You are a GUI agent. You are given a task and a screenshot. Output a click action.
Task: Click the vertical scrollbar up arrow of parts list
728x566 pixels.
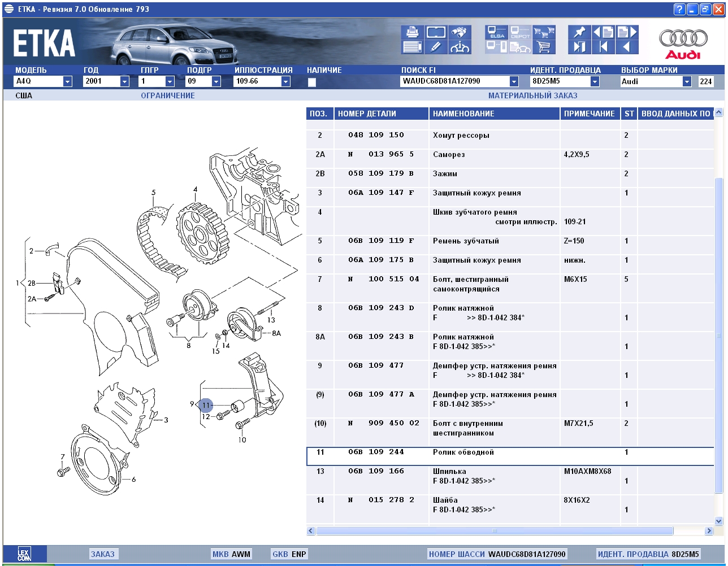(719, 112)
